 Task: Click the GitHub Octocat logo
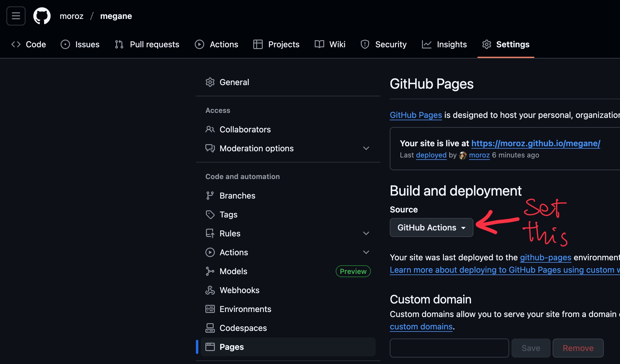tap(42, 16)
